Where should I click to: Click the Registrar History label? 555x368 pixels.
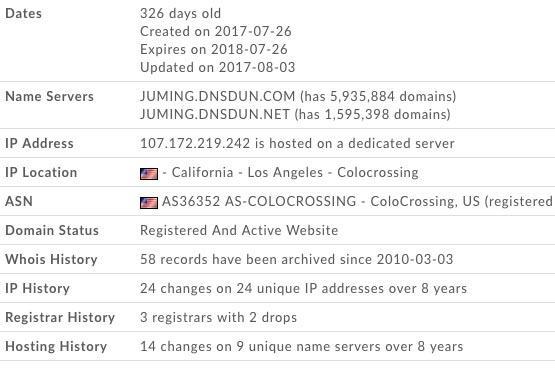click(60, 317)
